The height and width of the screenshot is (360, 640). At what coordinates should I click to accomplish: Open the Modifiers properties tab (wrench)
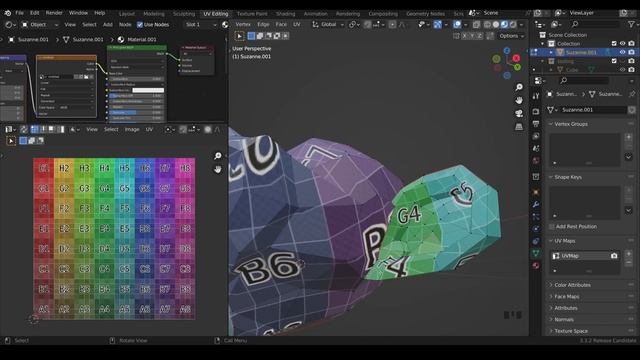[536, 204]
